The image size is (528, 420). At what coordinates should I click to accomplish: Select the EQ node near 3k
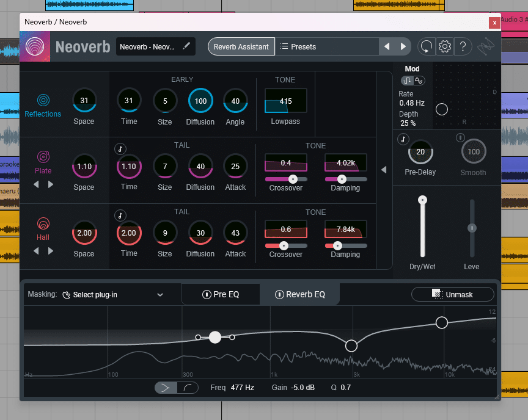point(351,346)
